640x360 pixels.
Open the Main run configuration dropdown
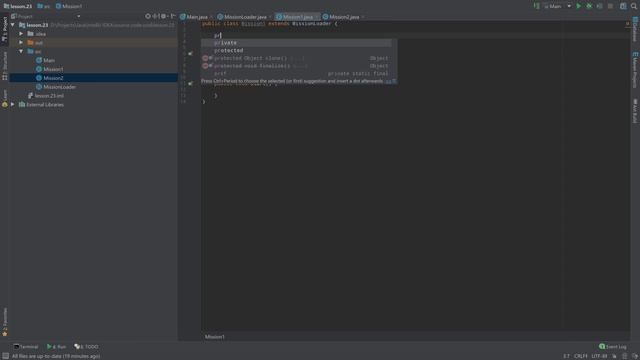click(x=557, y=6)
